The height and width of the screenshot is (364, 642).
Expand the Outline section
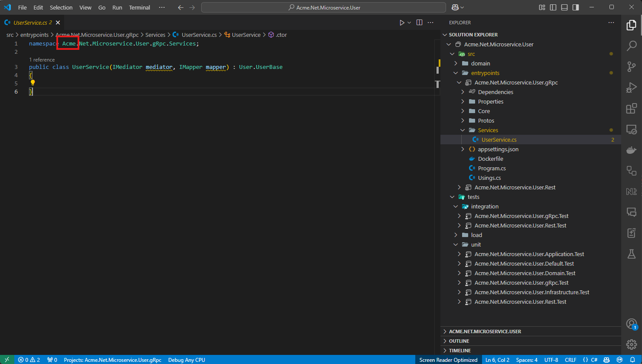459,341
